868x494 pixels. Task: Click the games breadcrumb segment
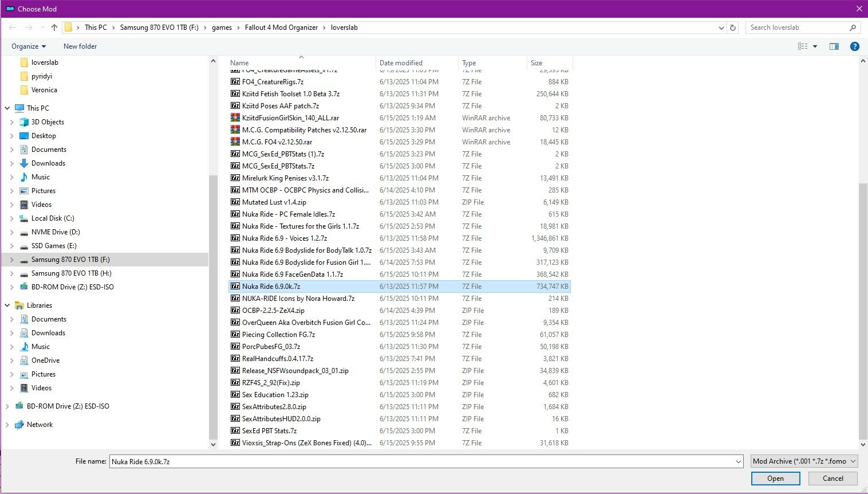tap(222, 28)
